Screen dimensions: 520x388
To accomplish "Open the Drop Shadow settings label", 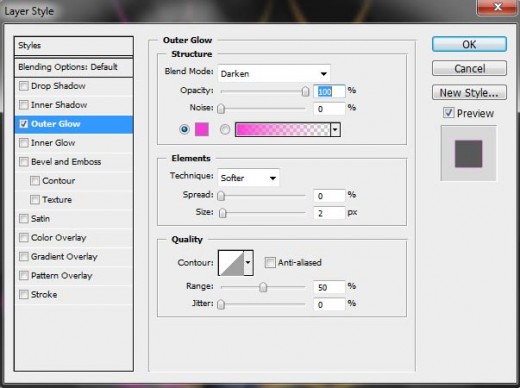I will [x=58, y=86].
